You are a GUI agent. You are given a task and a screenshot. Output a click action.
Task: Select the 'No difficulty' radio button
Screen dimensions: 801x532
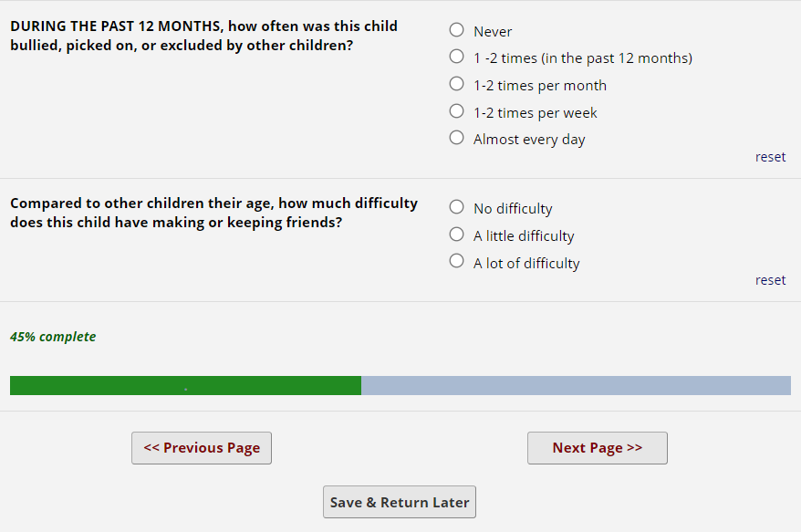pyautogui.click(x=457, y=207)
